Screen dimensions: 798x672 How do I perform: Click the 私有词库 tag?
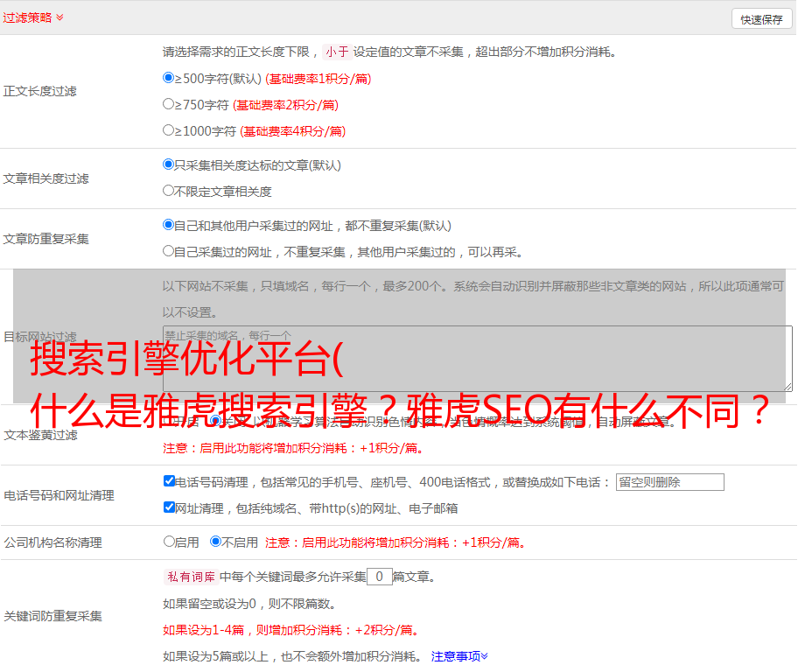(x=189, y=577)
